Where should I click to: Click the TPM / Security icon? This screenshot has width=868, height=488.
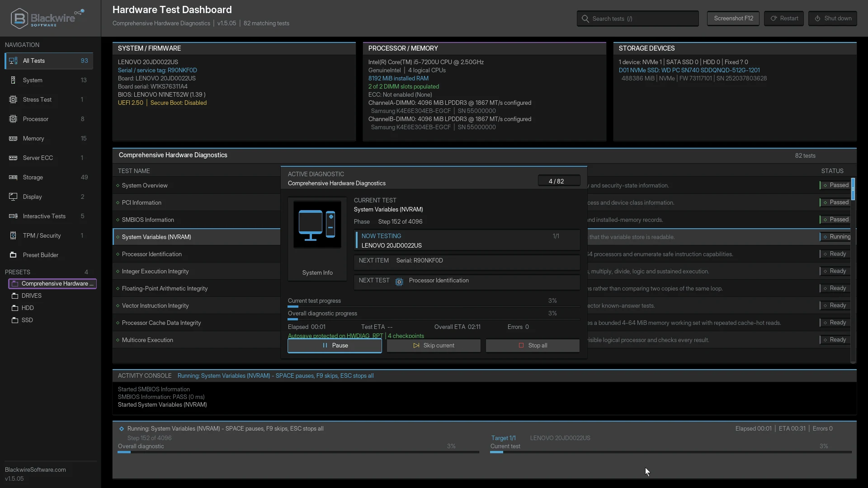pyautogui.click(x=13, y=236)
